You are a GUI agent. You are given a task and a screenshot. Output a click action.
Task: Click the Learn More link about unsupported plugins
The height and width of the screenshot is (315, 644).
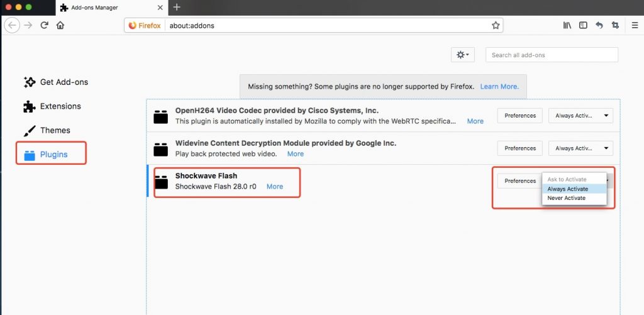(x=499, y=86)
